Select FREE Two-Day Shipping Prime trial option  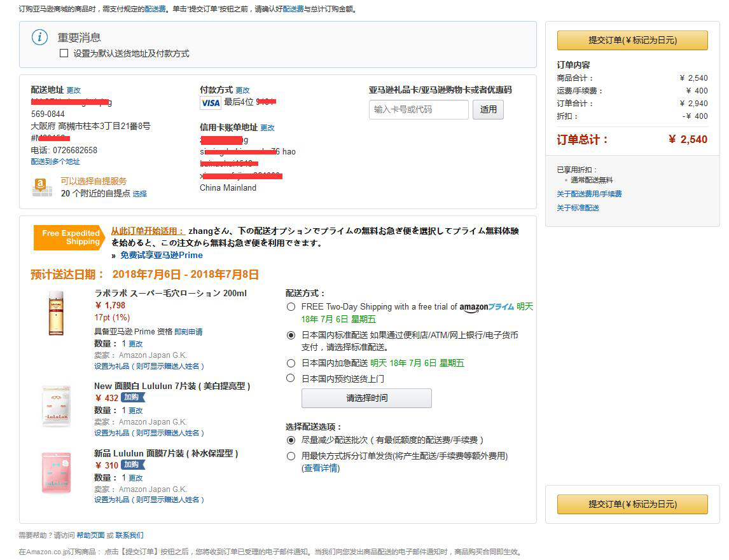click(x=291, y=307)
